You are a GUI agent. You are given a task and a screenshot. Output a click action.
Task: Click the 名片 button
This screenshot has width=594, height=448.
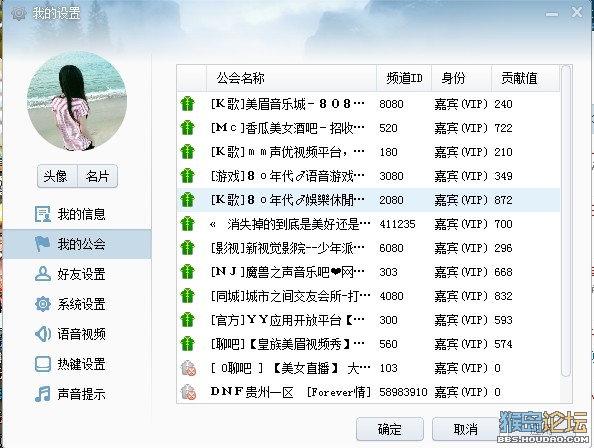[97, 176]
